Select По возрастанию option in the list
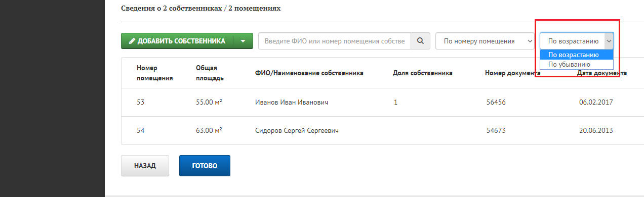The image size is (644, 197). pyautogui.click(x=577, y=55)
